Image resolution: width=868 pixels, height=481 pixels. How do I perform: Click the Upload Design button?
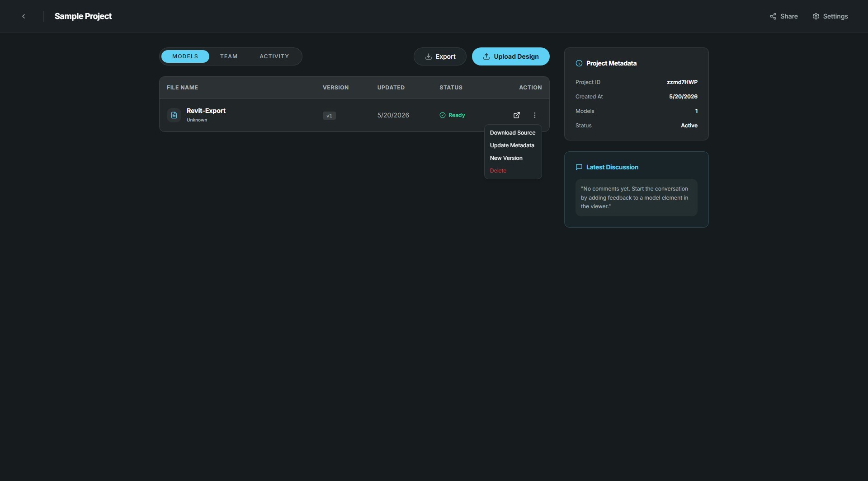pyautogui.click(x=511, y=56)
